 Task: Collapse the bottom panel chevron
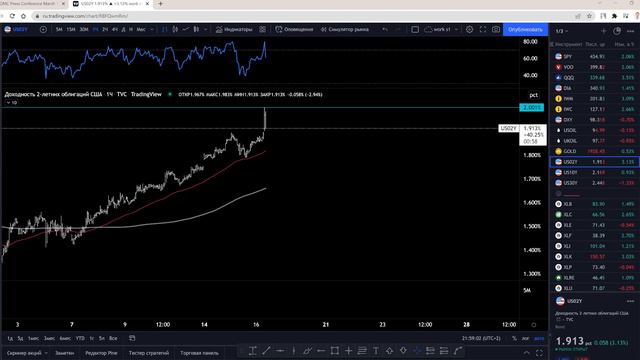pyautogui.click(x=527, y=353)
